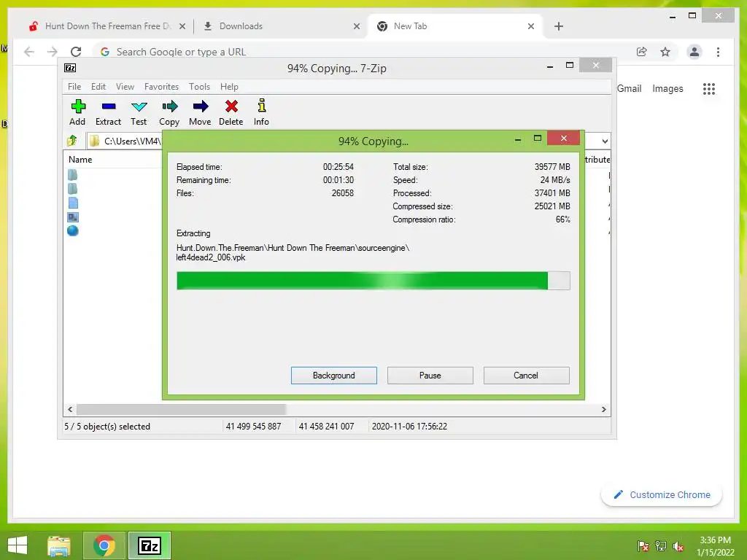Open the Gmail link
The height and width of the screenshot is (560, 747).
630,88
